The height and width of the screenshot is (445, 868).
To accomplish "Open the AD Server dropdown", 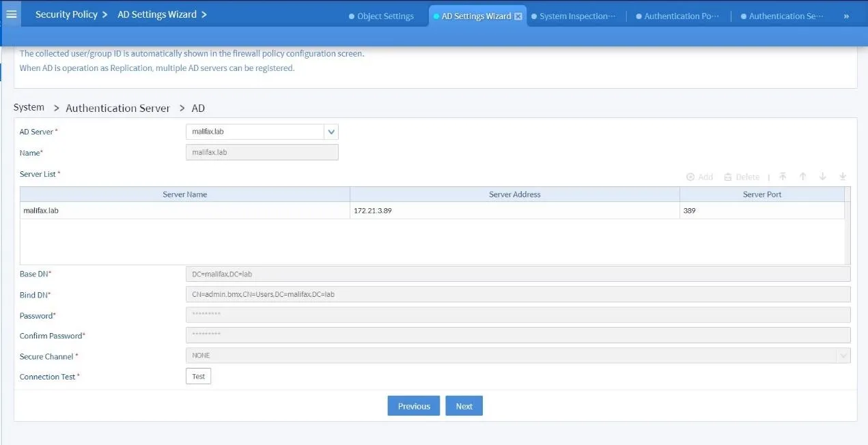I will coord(331,131).
